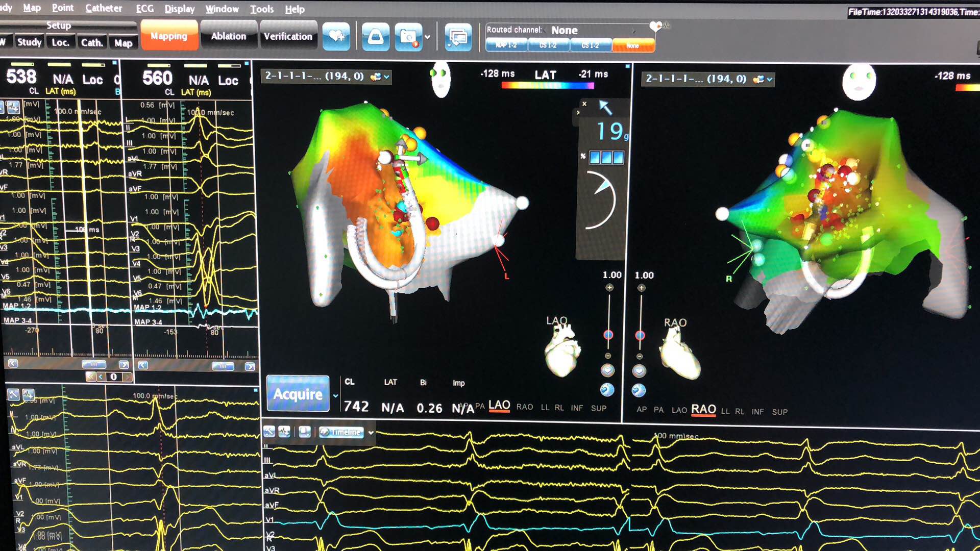The height and width of the screenshot is (551, 980).
Task: Click right scroll arrow under first annotation window
Action: tap(124, 365)
